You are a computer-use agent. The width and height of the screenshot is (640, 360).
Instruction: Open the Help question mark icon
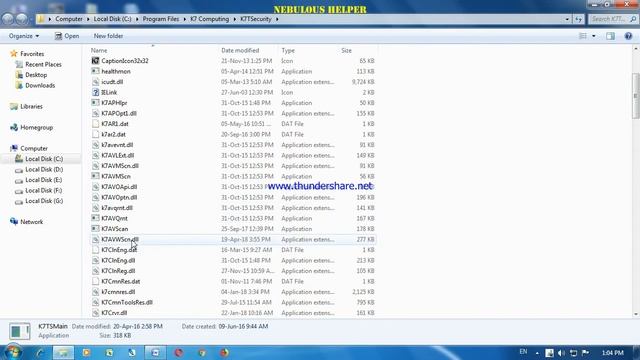point(628,36)
